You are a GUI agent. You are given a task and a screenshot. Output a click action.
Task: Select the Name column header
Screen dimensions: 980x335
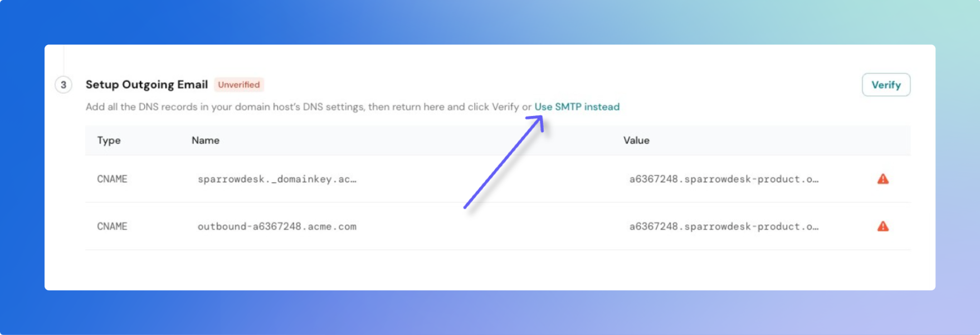click(x=206, y=140)
